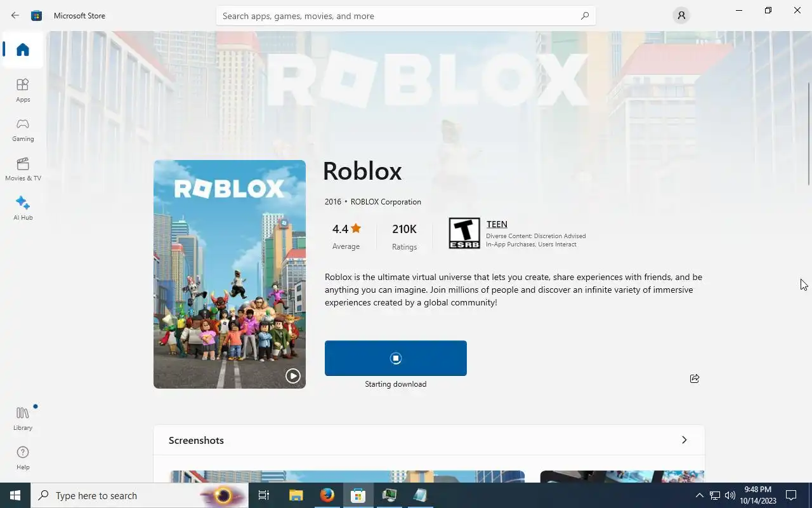
Task: Open the user account profile icon
Action: point(681,15)
